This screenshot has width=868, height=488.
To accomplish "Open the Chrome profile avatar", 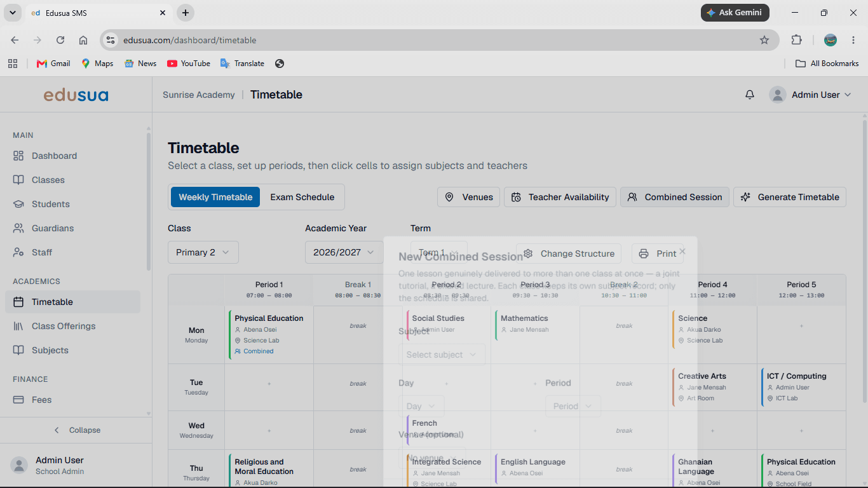I will tap(831, 40).
